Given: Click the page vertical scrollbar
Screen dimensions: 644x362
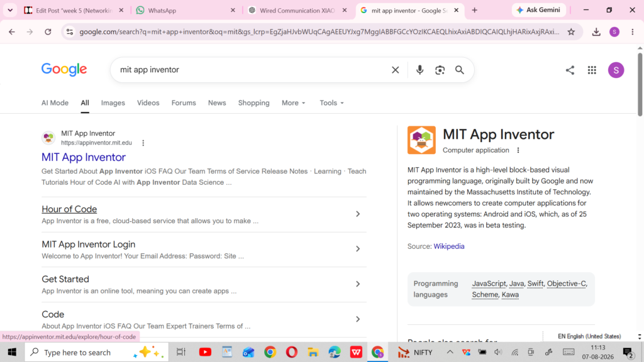Looking at the screenshot, I should (x=640, y=84).
